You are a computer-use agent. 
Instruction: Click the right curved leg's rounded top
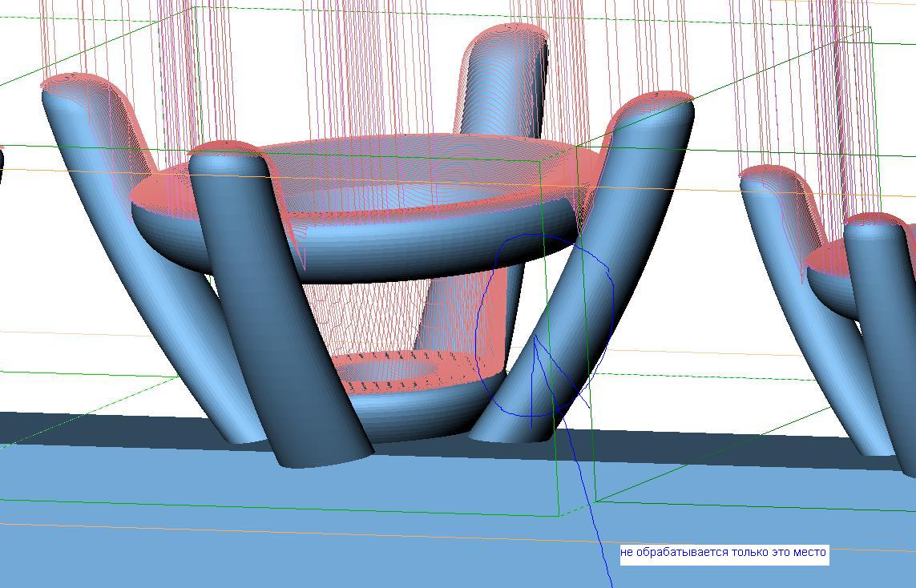tap(657, 102)
